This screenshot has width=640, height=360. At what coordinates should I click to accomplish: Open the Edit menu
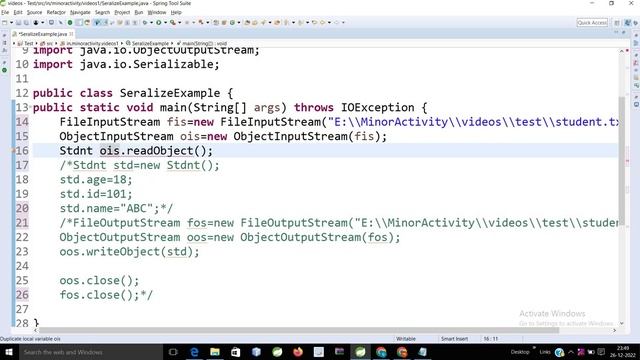point(18,12)
